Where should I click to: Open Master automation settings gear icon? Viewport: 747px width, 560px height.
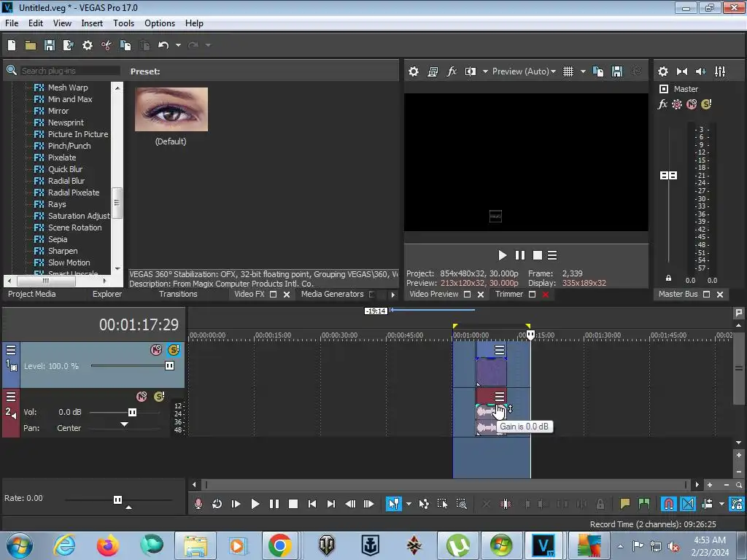[x=677, y=104]
